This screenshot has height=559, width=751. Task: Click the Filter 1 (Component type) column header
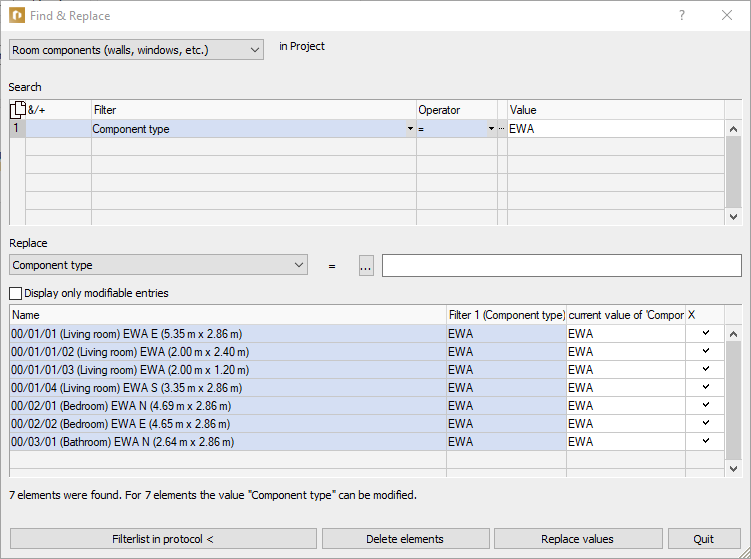507,315
